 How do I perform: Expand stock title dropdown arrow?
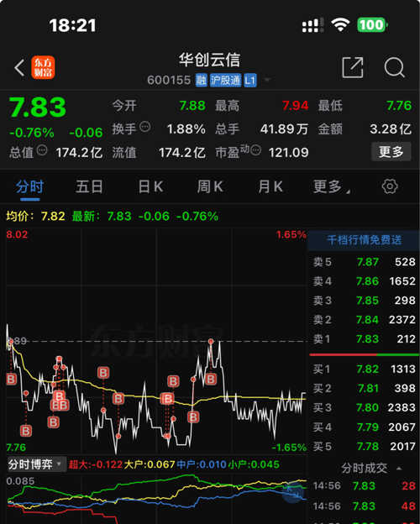[267, 80]
